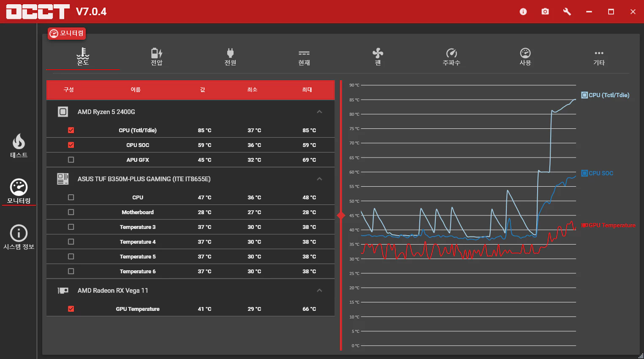Click the GPU Temperature legend icon on graph

click(x=585, y=225)
